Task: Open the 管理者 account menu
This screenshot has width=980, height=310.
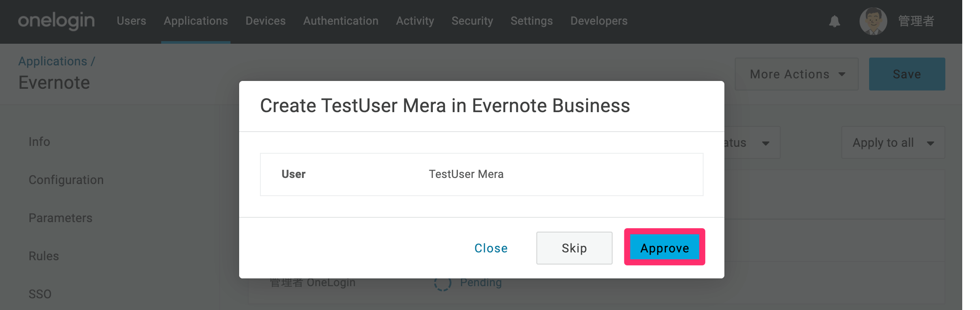Action: click(x=916, y=21)
